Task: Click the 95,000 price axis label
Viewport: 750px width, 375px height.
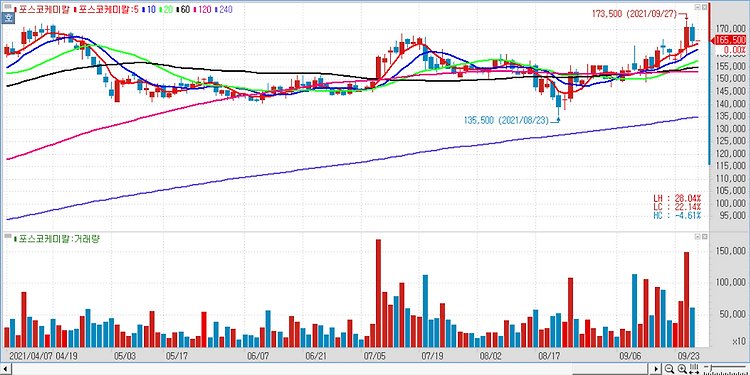Action: [x=733, y=216]
